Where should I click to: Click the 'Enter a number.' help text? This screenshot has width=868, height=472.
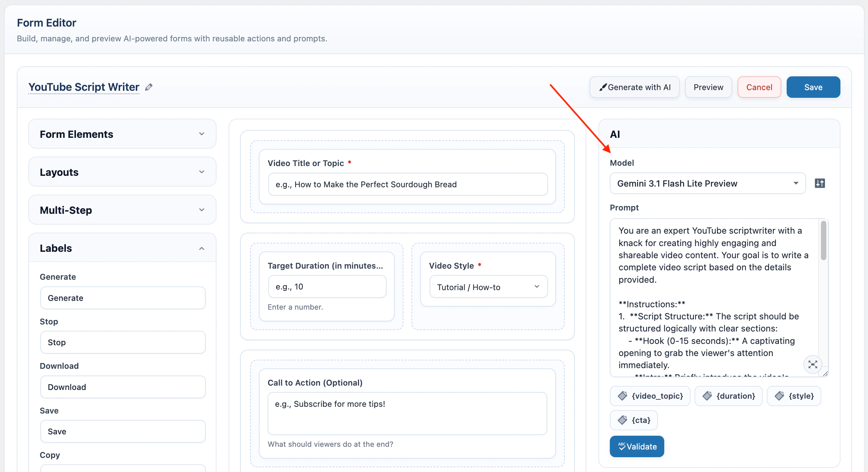[295, 307]
